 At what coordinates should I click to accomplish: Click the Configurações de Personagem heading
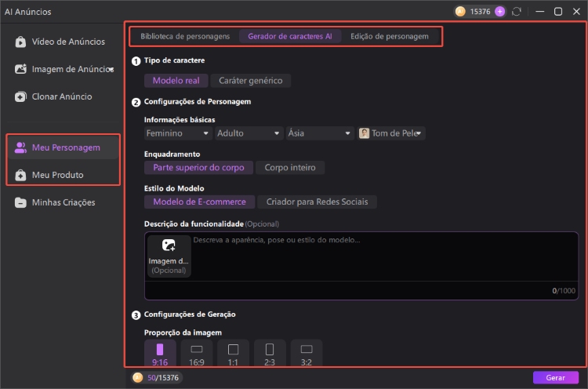tap(198, 102)
